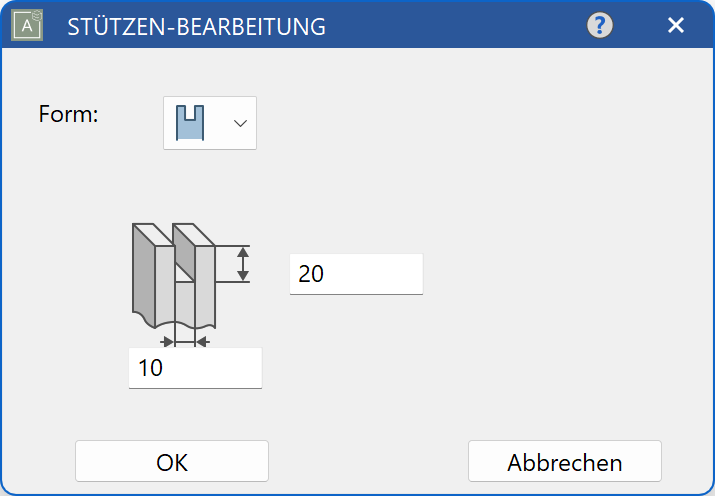This screenshot has width=715, height=496.
Task: Click the slot gap between column halves
Action: [x=184, y=298]
